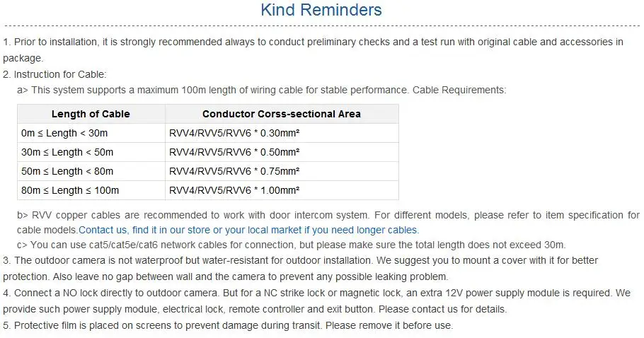Click the RVV4/RVV5/RVV6 * 0.75mm² cell
The width and height of the screenshot is (644, 338).
(282, 171)
